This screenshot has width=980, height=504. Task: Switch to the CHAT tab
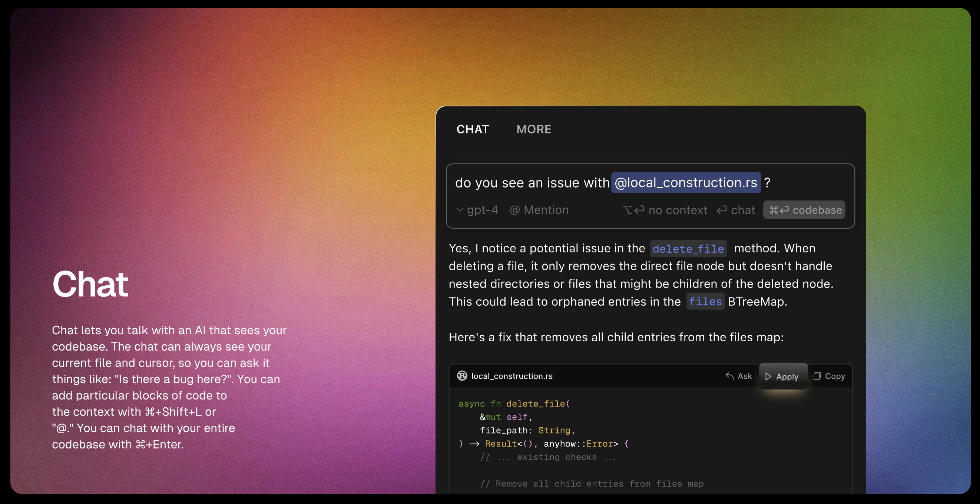tap(473, 129)
